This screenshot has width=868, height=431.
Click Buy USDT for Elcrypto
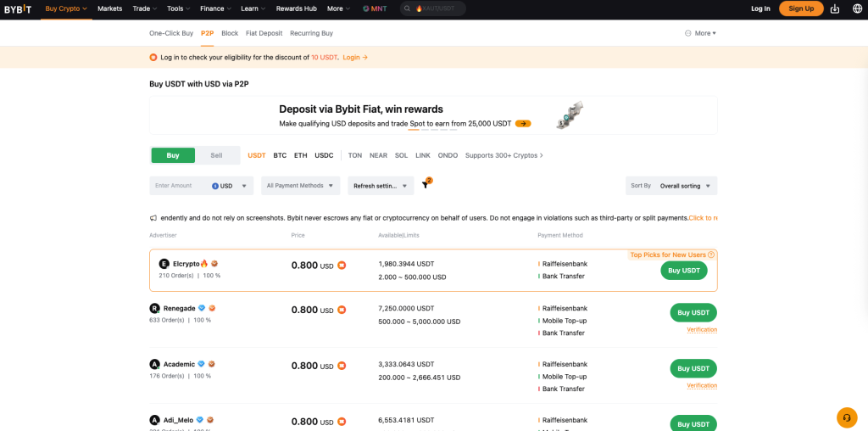(684, 271)
